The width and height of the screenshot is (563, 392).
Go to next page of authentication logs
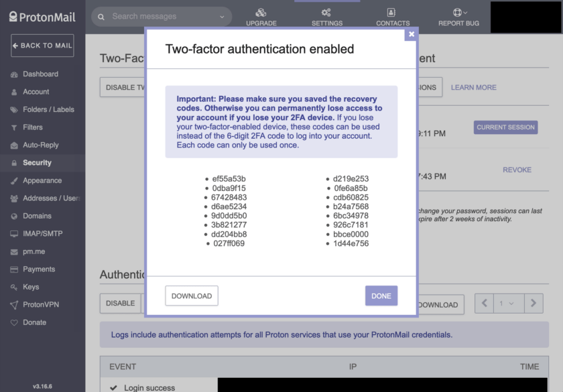[x=534, y=304]
